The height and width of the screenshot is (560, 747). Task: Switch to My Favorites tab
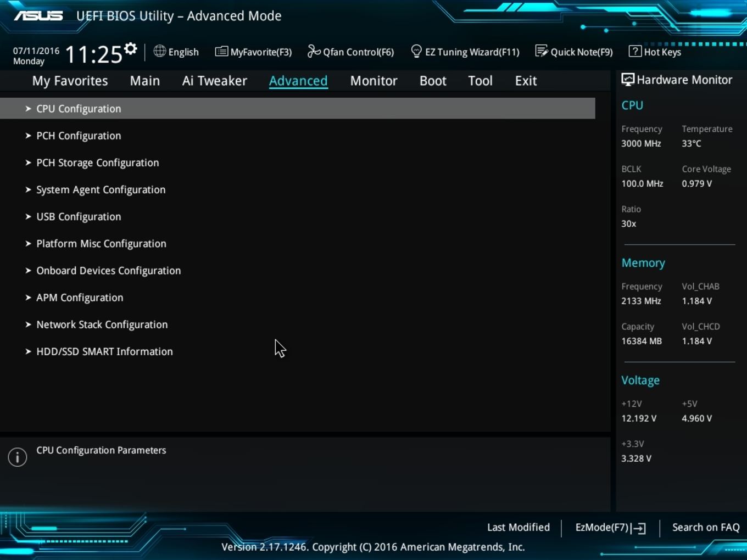[70, 81]
